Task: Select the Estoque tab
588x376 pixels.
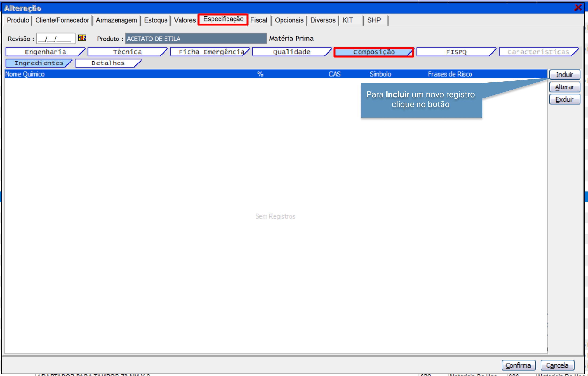Action: (156, 20)
